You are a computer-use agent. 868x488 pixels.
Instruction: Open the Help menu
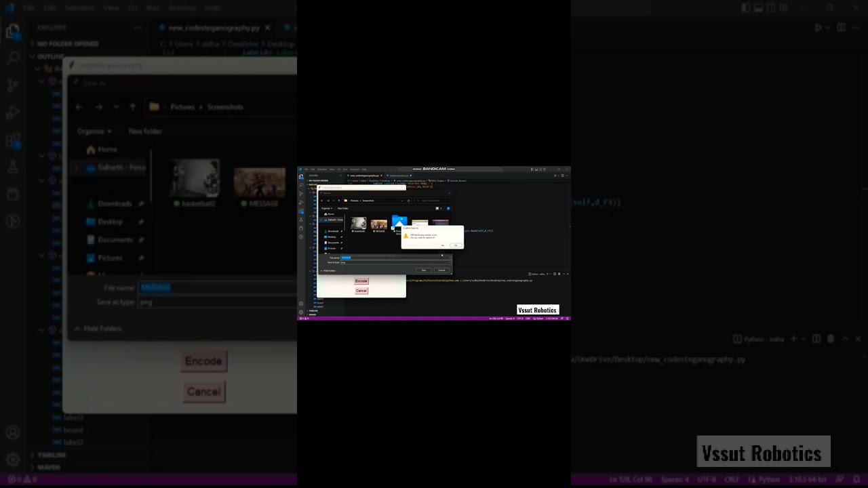(364, 169)
